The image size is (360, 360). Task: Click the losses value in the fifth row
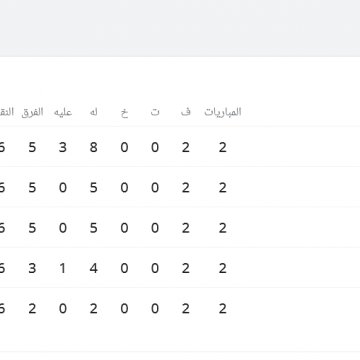(x=124, y=308)
